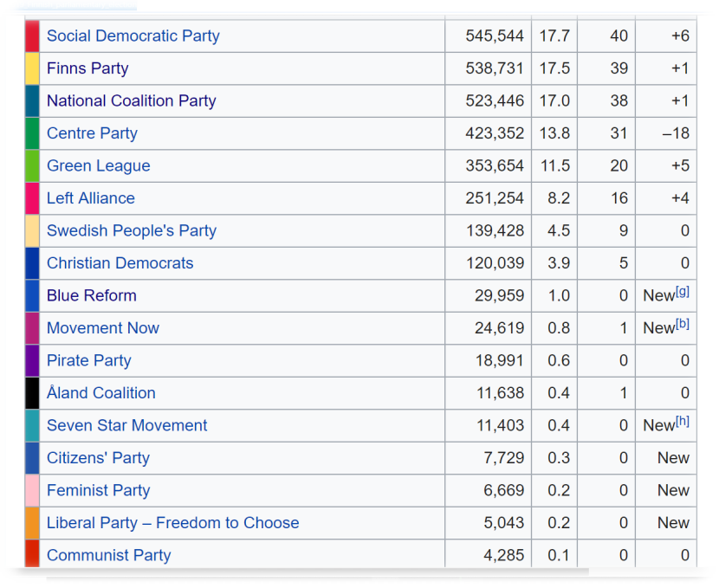The image size is (719, 588).
Task: Open the Åland Coalition link
Action: (x=101, y=393)
